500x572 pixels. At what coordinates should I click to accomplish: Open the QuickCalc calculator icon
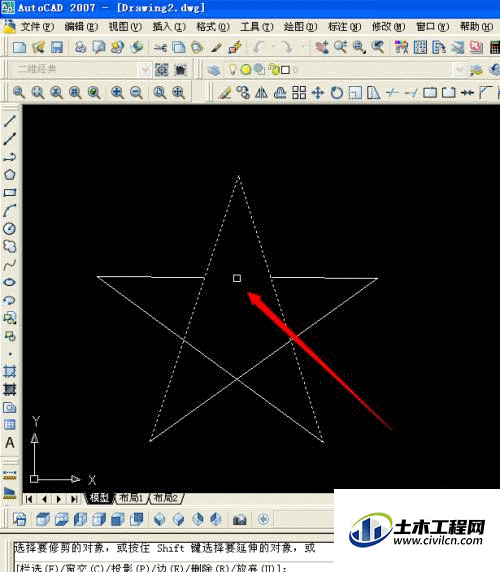[x=495, y=47]
